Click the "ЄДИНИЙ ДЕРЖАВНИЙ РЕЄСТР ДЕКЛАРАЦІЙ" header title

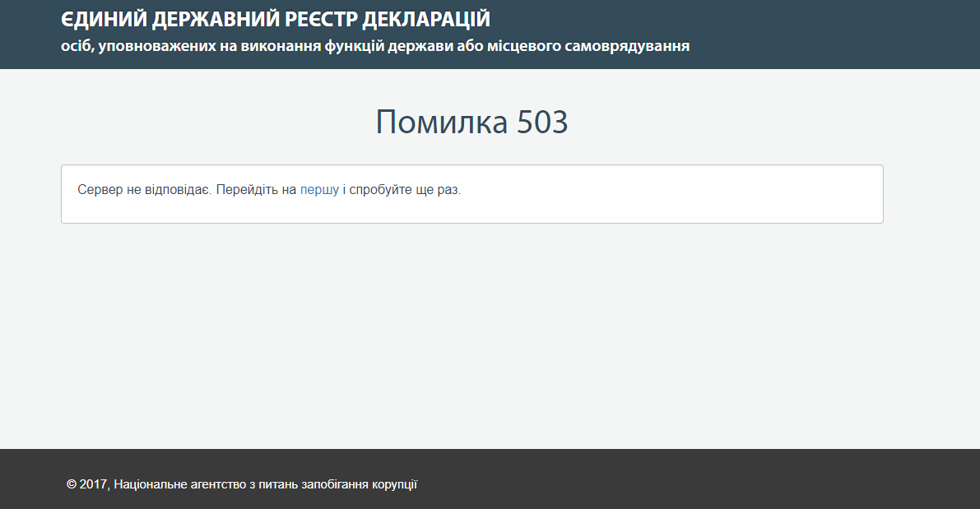click(x=276, y=20)
